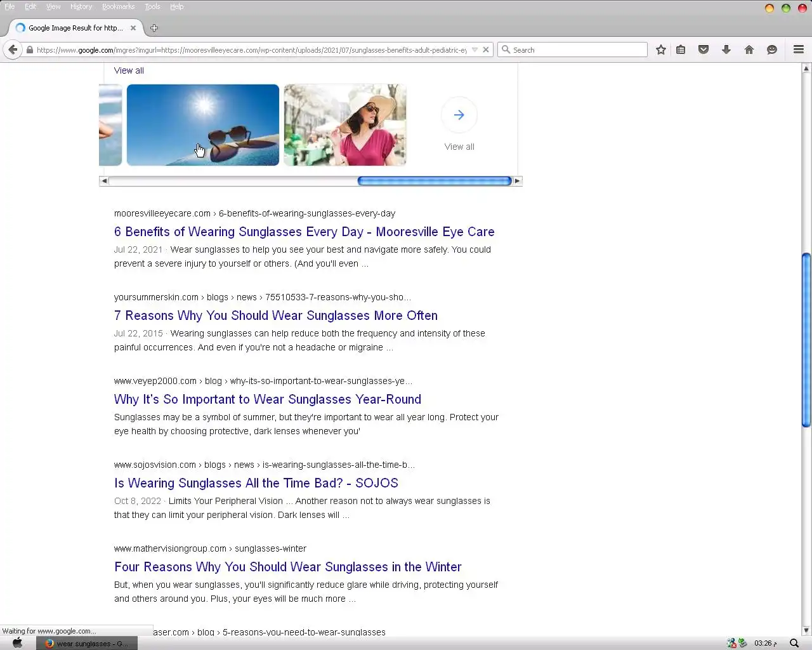The image size is (812, 650).
Task: Select the Google Image Result tab
Action: (x=75, y=28)
